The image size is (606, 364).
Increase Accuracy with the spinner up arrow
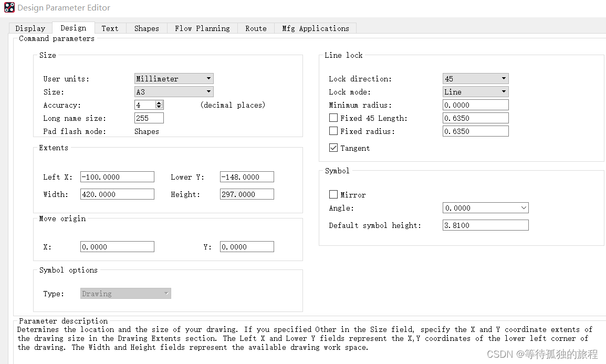[x=160, y=103]
